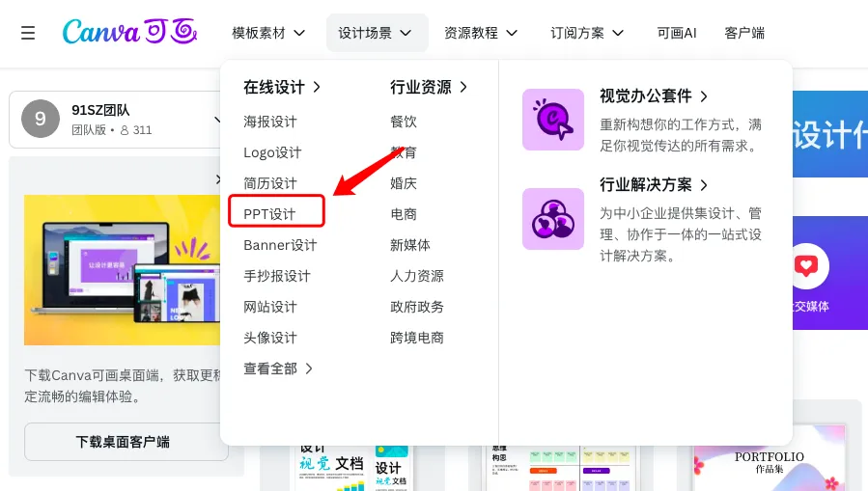This screenshot has height=491, width=868.
Task: Click the 行业解决方案 purple people icon
Action: click(x=553, y=219)
